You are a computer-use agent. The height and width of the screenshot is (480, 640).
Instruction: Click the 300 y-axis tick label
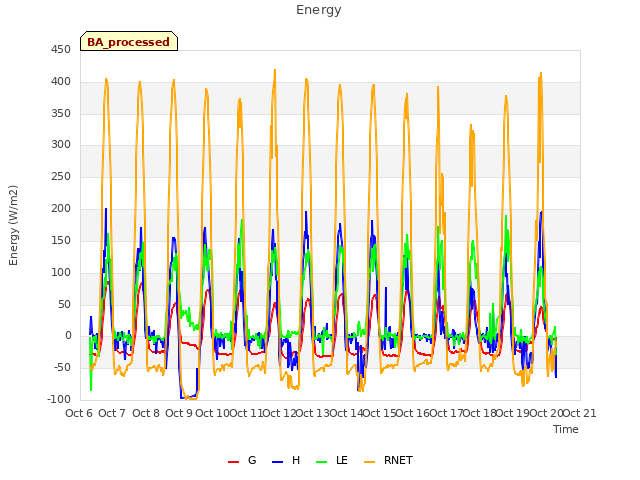(x=61, y=144)
